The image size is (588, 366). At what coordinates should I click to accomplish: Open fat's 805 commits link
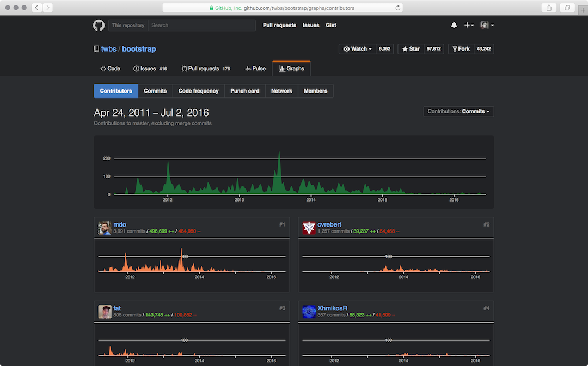127,315
